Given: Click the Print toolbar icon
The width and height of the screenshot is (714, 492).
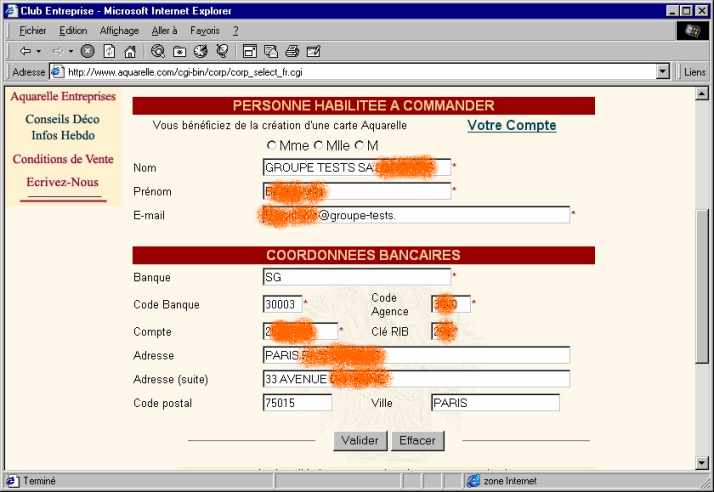Looking at the screenshot, I should [x=292, y=51].
